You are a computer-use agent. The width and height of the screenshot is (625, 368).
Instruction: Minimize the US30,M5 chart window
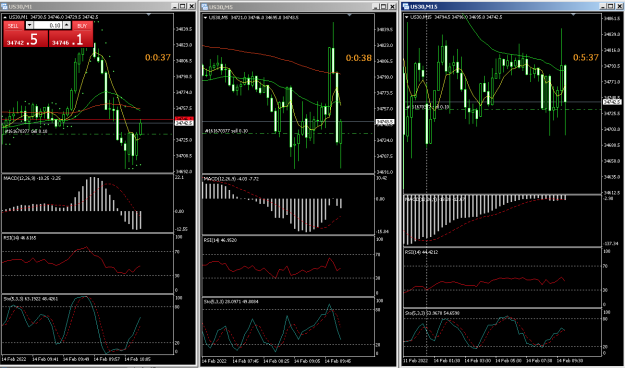[375, 6]
